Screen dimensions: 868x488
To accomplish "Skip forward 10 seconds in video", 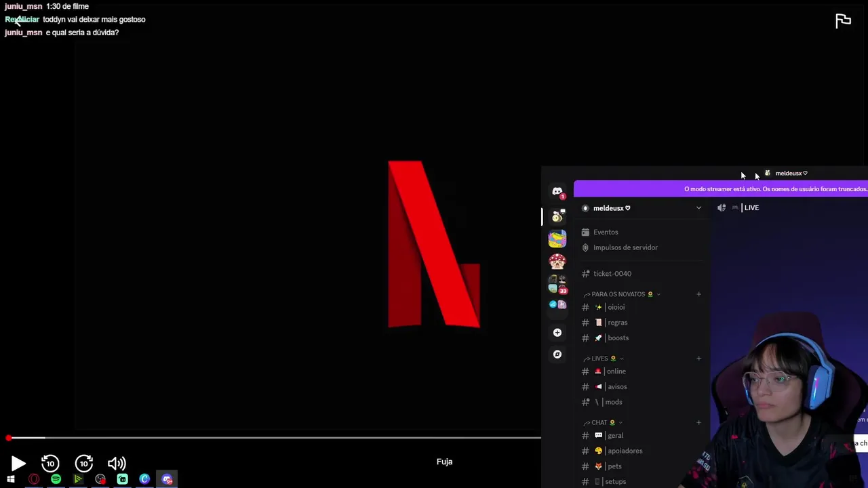I will pos(84,464).
